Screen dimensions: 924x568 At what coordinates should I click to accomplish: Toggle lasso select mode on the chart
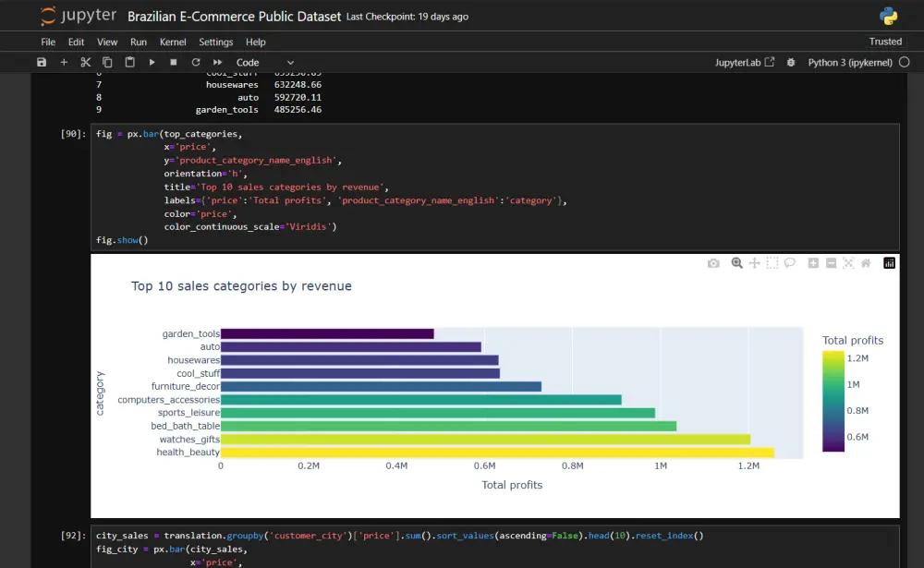(x=792, y=263)
